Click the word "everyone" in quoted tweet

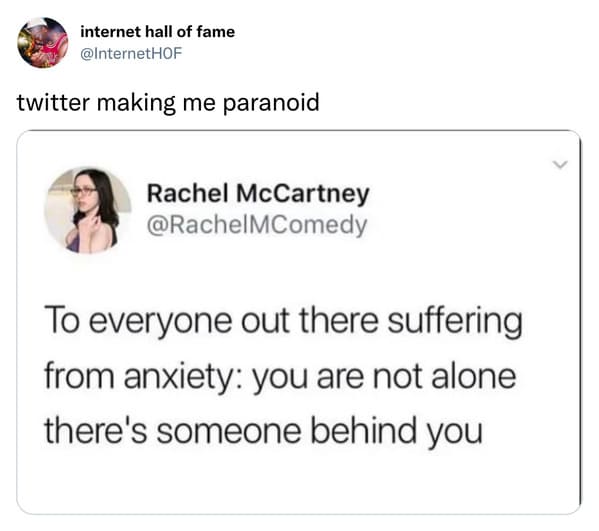click(x=160, y=322)
